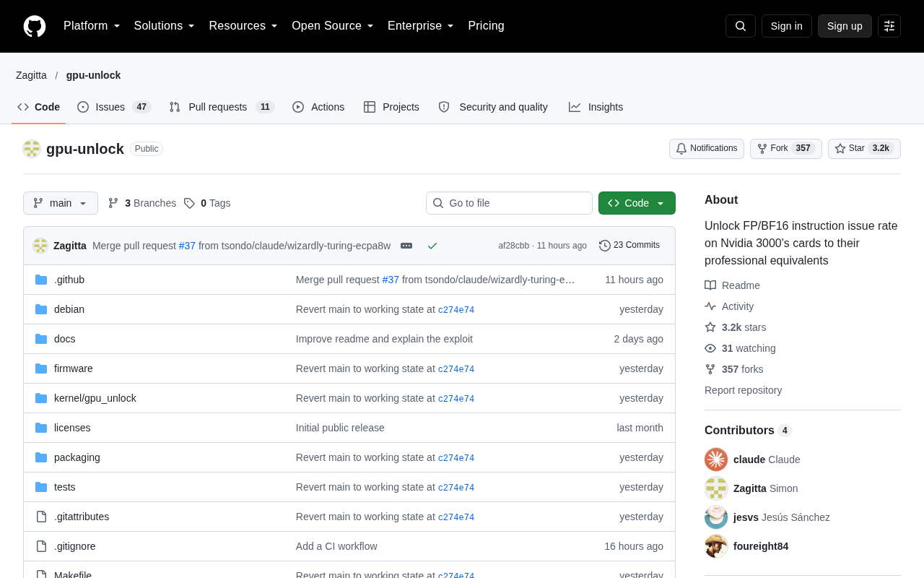Expand the Open Source menu
This screenshot has height=578, width=924.
click(x=333, y=26)
